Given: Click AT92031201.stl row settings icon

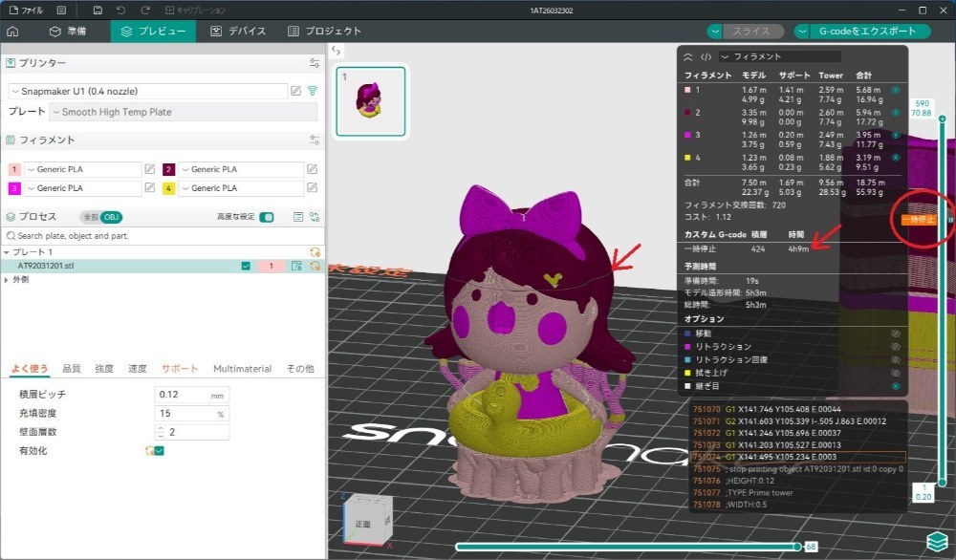Looking at the screenshot, I should click(x=315, y=266).
